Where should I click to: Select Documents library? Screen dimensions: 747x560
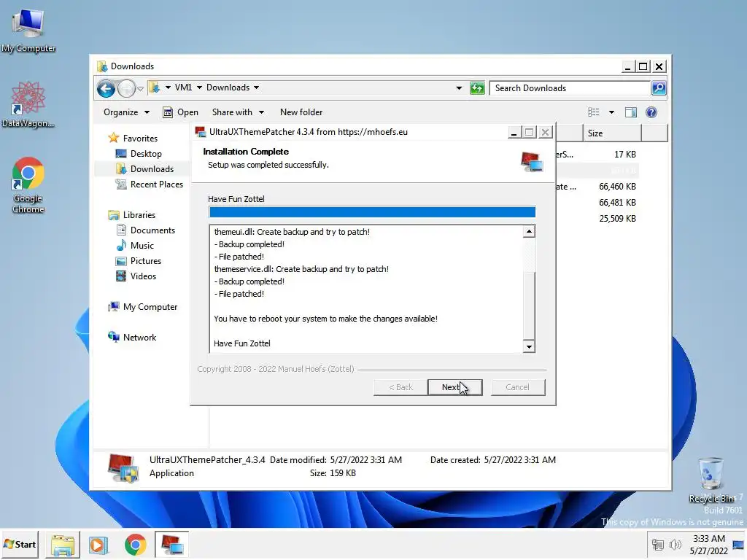click(x=146, y=230)
